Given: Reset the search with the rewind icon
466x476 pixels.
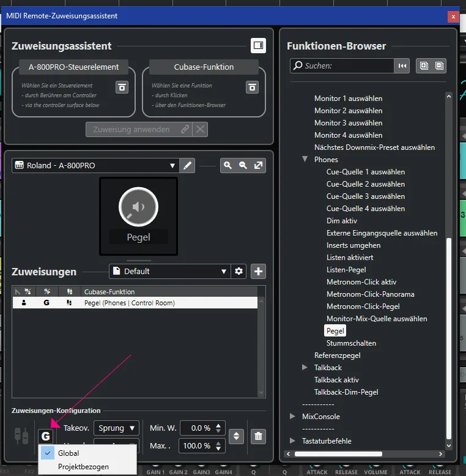Looking at the screenshot, I should (402, 66).
